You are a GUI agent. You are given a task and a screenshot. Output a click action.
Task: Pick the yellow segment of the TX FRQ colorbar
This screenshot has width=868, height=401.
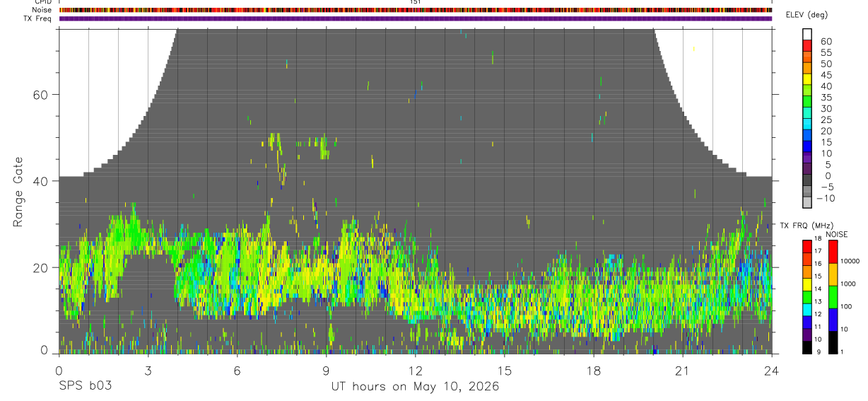pos(807,284)
